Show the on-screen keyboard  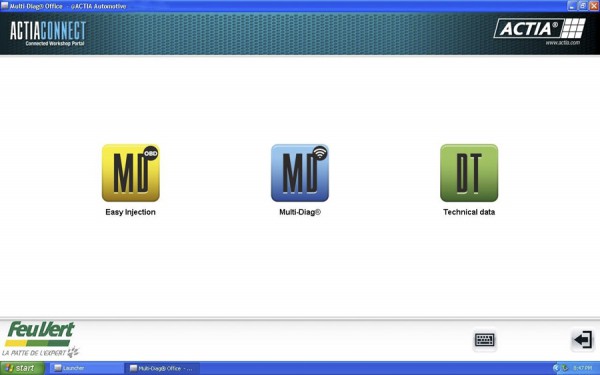pos(484,340)
